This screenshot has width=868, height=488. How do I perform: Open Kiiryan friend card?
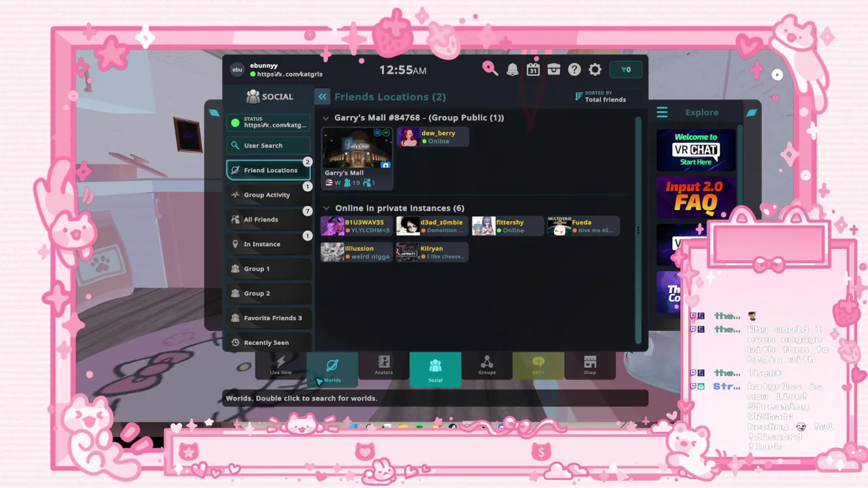pos(433,252)
